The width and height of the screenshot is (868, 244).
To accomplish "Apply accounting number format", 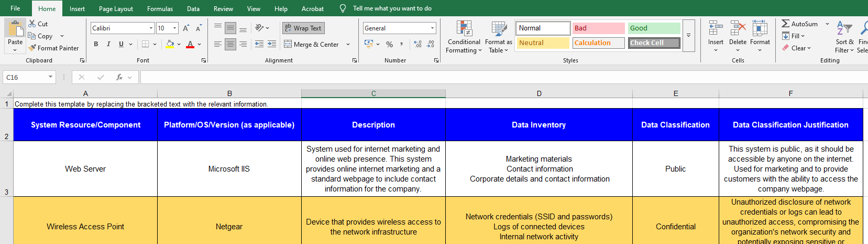I will click(369, 44).
